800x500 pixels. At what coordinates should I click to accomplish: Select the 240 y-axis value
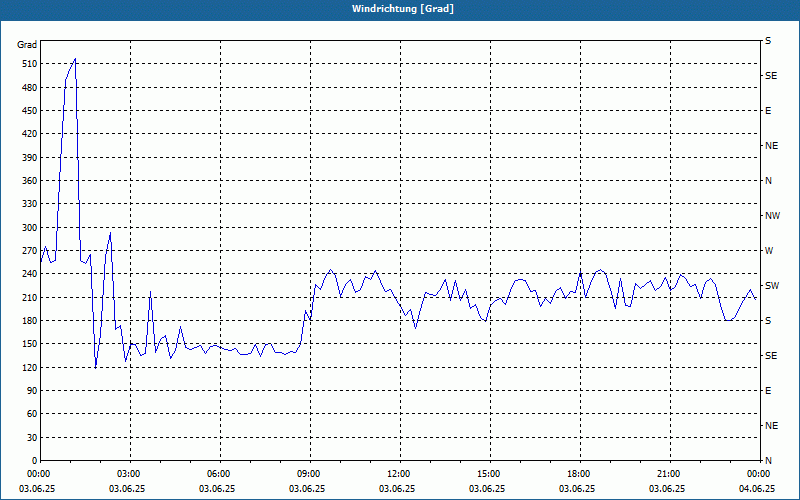click(x=30, y=274)
